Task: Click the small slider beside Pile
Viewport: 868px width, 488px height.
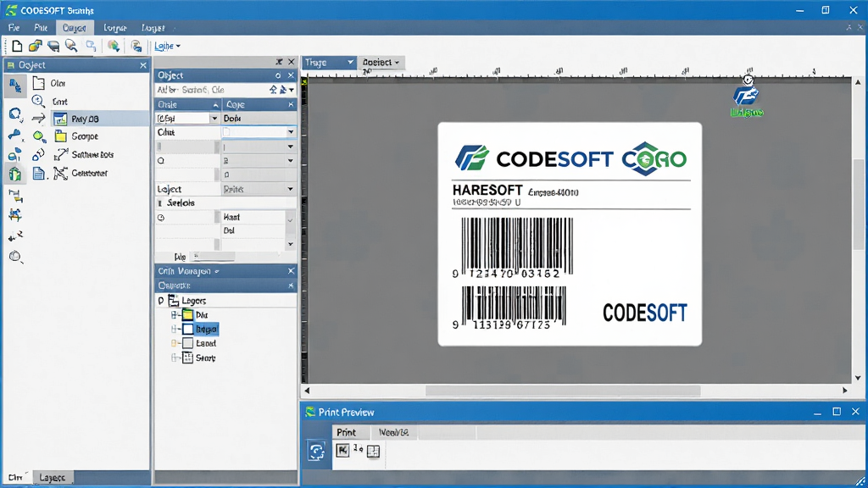Action: click(x=212, y=256)
